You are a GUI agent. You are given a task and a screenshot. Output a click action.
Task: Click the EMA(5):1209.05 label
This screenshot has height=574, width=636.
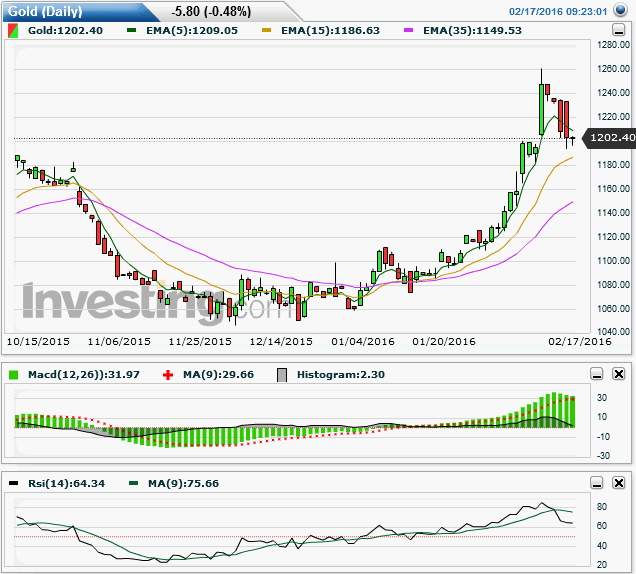click(192, 31)
